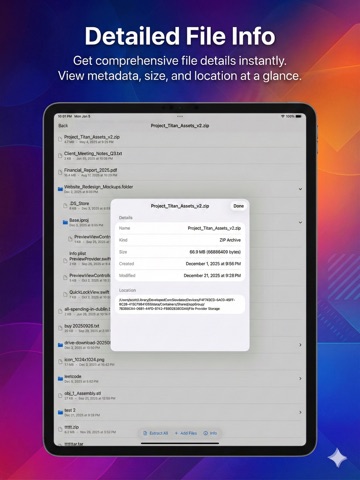Click folder icon of Website_Redesign_Mockups.folder
The height and width of the screenshot is (480, 360).
pos(60,189)
